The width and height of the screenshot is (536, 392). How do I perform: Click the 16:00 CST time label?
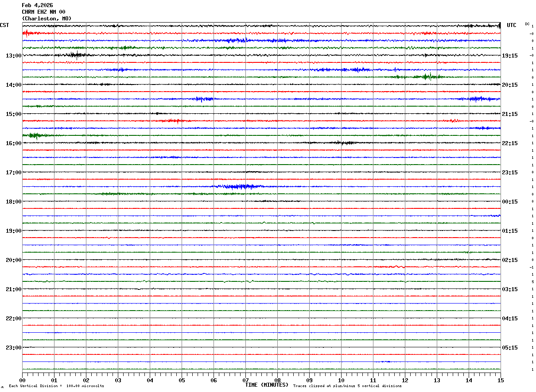13,143
